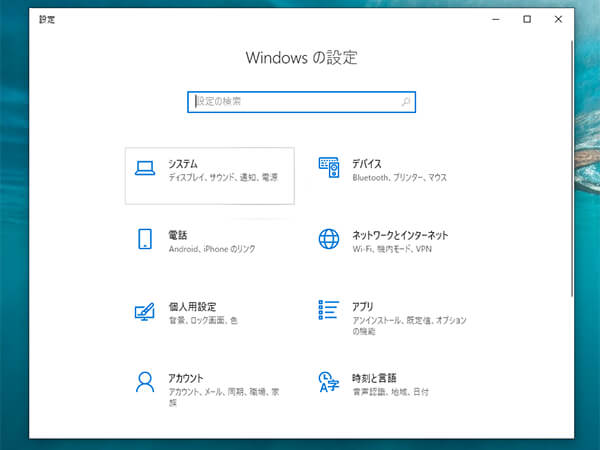This screenshot has width=600, height=450.
Task: Open ネットワークとインターネット settings
Action: pyautogui.click(x=393, y=247)
